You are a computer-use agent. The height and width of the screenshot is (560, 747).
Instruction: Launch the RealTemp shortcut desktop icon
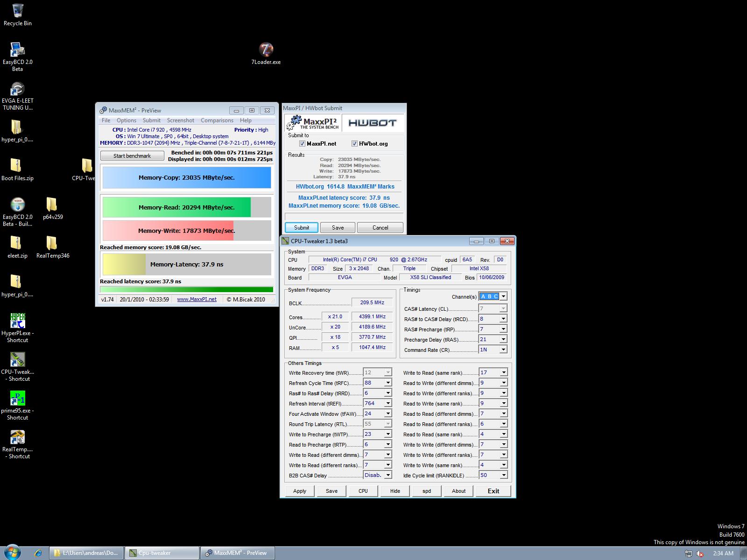tap(17, 444)
